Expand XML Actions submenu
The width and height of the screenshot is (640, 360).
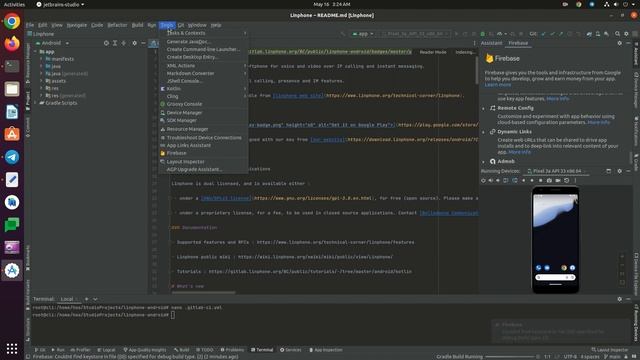click(203, 66)
